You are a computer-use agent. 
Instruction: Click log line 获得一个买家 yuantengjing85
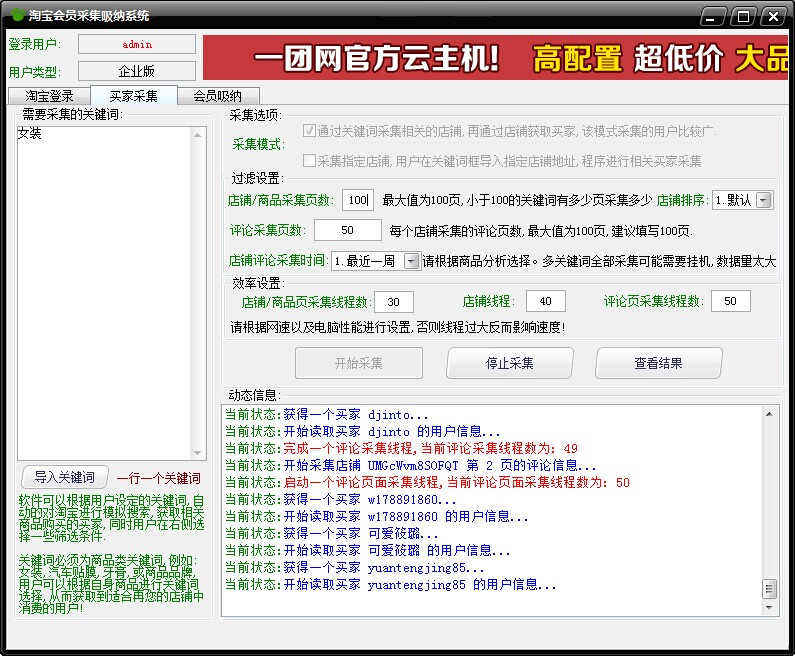coord(354,567)
